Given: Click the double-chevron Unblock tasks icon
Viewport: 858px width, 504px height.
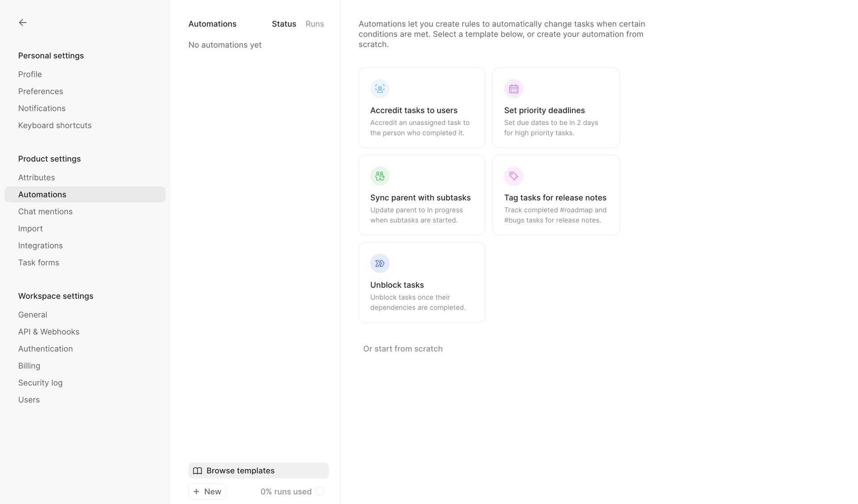Looking at the screenshot, I should (379, 263).
